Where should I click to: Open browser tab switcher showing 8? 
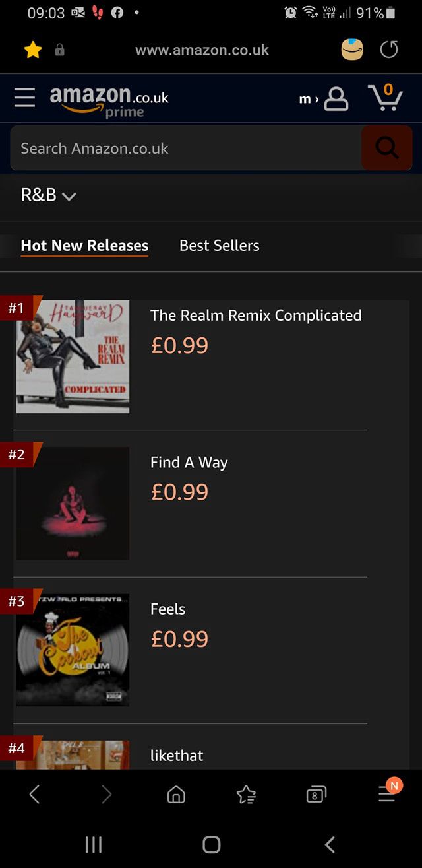pos(316,795)
